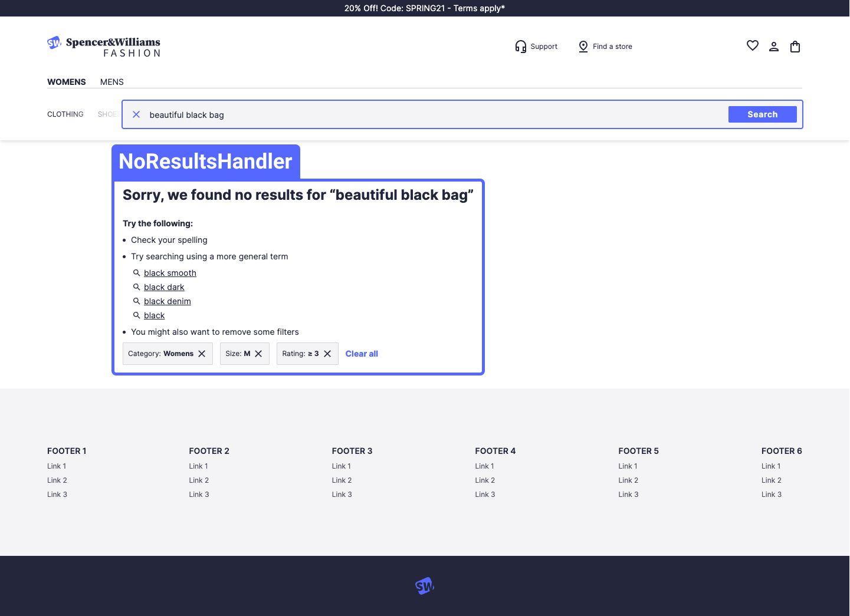Remove the Category: Womens filter
This screenshot has height=616, width=850.
click(202, 354)
